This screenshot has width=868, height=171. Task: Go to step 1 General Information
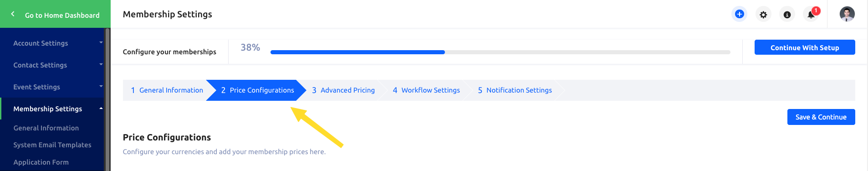(167, 90)
